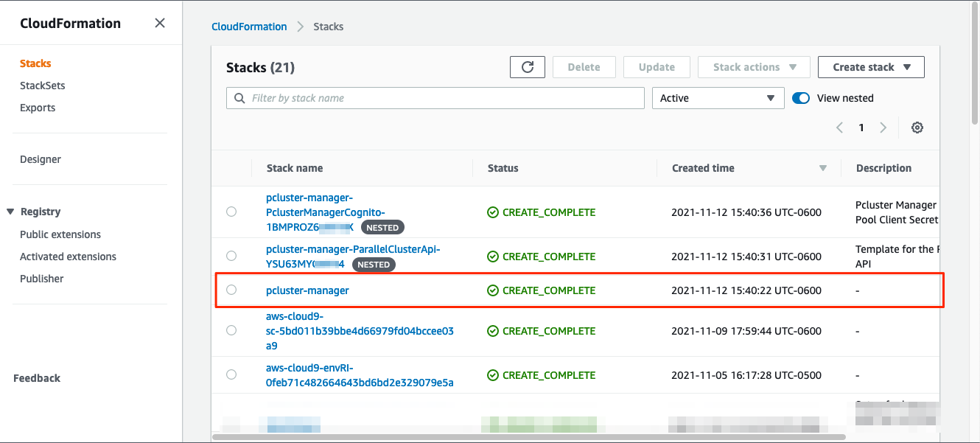Open aws-cloud9-sc-5bd011b39bbe stack link

(360, 331)
